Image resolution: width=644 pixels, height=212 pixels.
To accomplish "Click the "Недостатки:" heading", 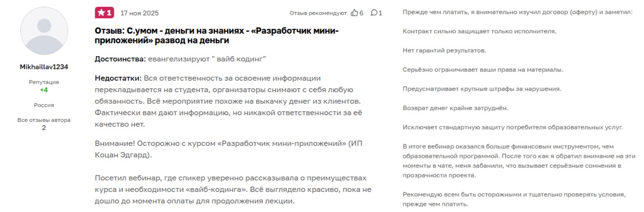I will click(x=118, y=78).
